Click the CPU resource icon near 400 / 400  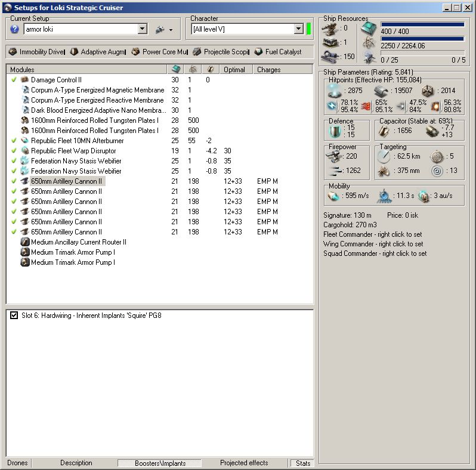[x=369, y=29]
